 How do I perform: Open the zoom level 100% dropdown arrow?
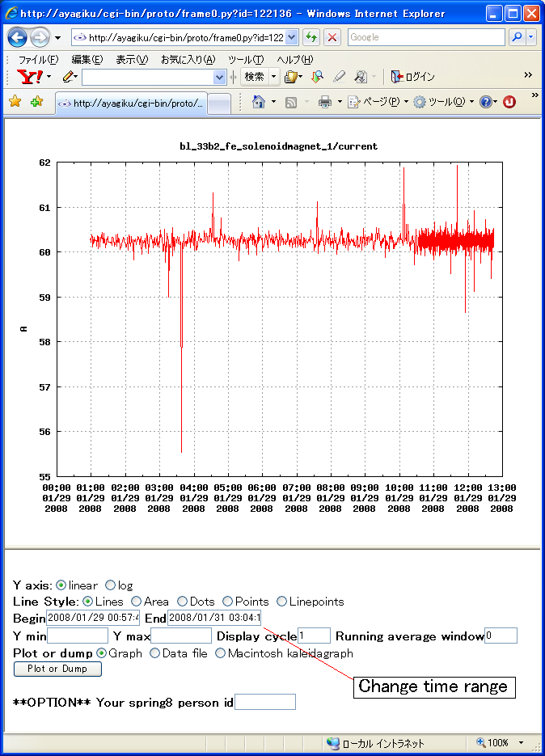(522, 743)
